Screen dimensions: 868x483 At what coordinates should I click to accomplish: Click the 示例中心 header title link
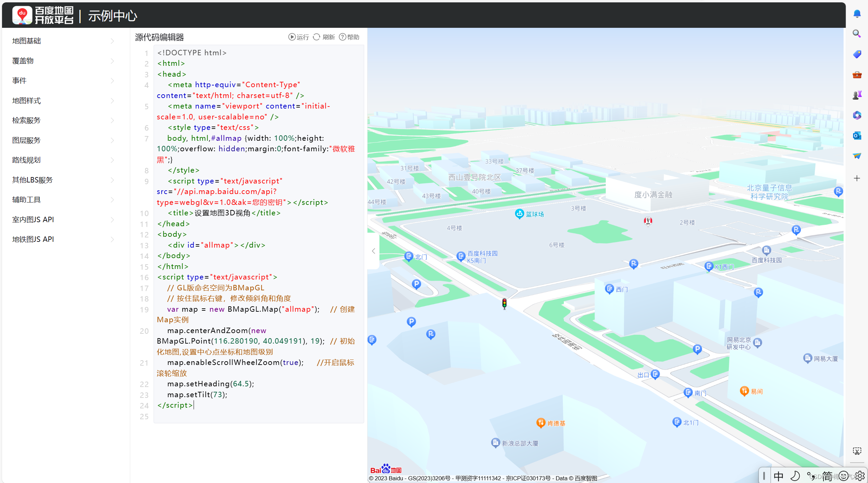point(113,16)
